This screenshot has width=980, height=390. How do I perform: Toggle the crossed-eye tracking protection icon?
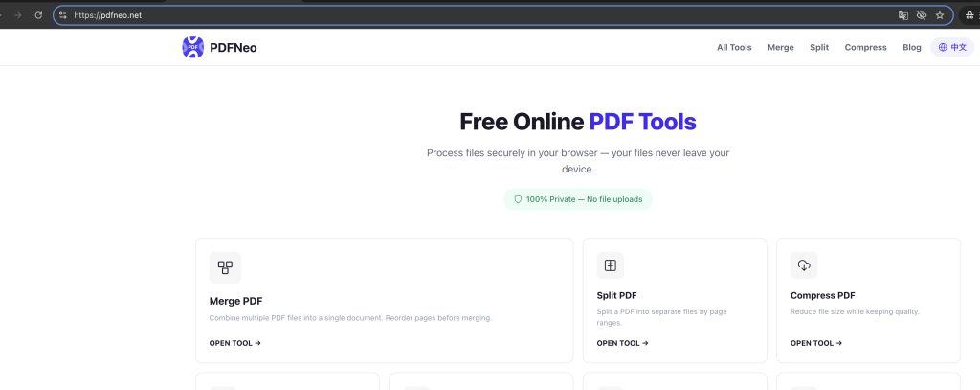[x=922, y=15]
